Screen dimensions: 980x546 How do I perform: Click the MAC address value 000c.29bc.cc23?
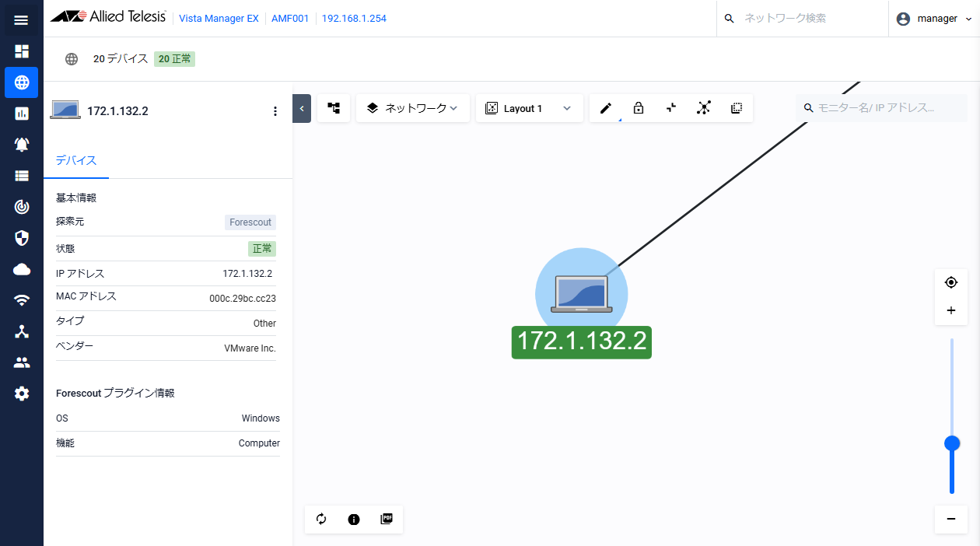(x=243, y=299)
